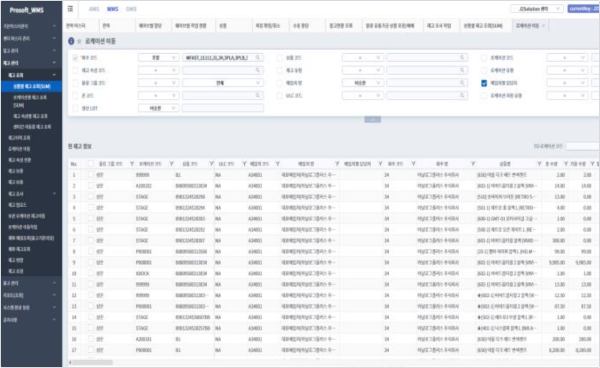Screen dimensions: 600x368
Task: Switch to the OMS module tab
Action: (131, 9)
